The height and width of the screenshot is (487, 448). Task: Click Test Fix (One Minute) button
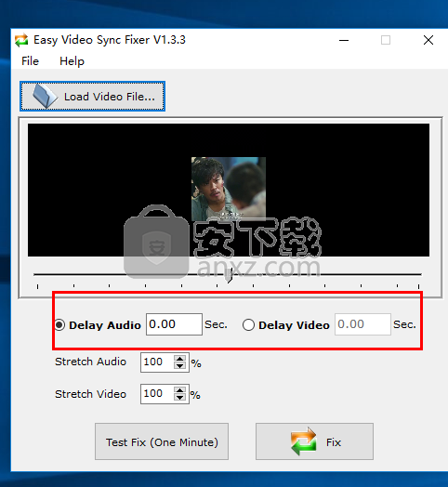coord(162,441)
